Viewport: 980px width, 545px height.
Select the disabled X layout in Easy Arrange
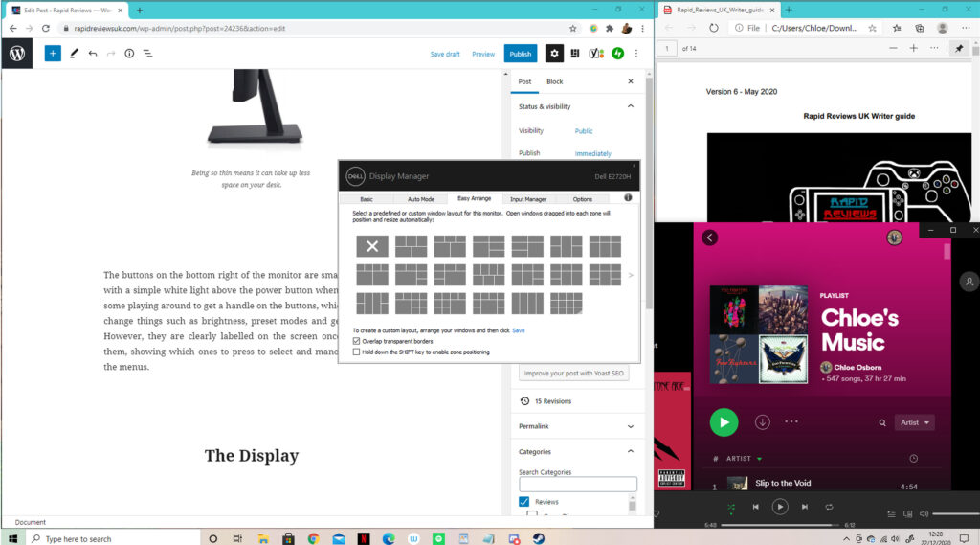coord(372,246)
